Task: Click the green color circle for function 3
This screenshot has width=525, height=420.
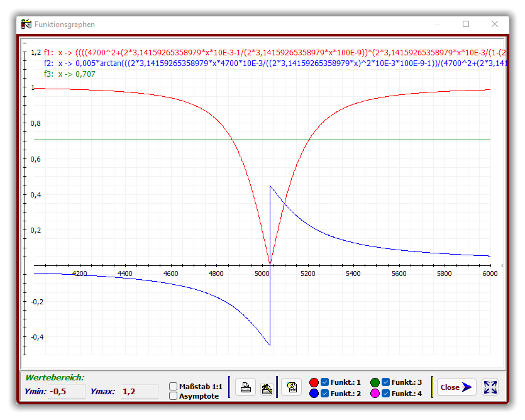Action: pos(375,382)
